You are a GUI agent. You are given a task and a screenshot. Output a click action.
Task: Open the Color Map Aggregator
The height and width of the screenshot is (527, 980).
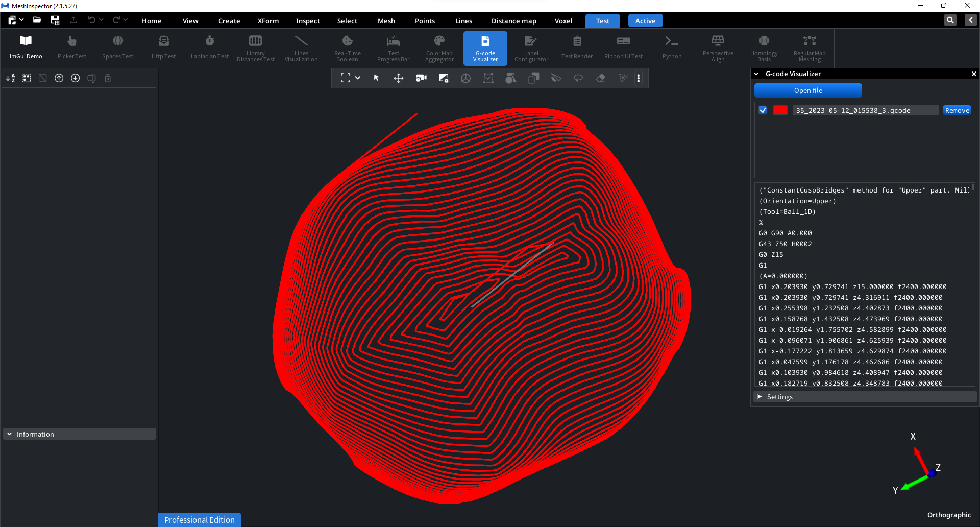(439, 48)
